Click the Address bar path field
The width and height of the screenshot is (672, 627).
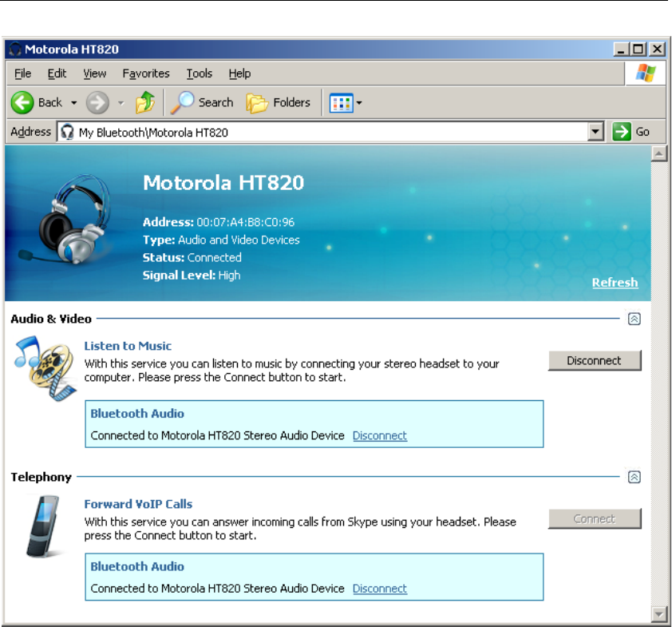[330, 132]
